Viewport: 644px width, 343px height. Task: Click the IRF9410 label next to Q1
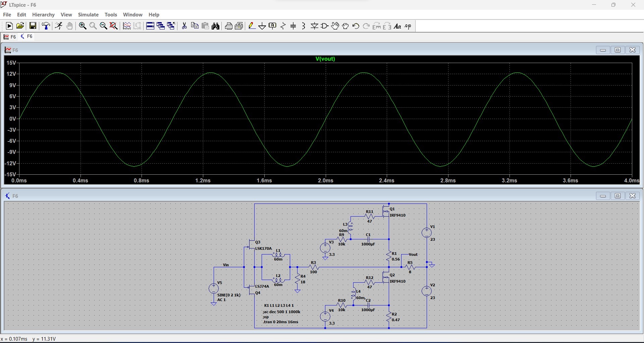tap(397, 216)
